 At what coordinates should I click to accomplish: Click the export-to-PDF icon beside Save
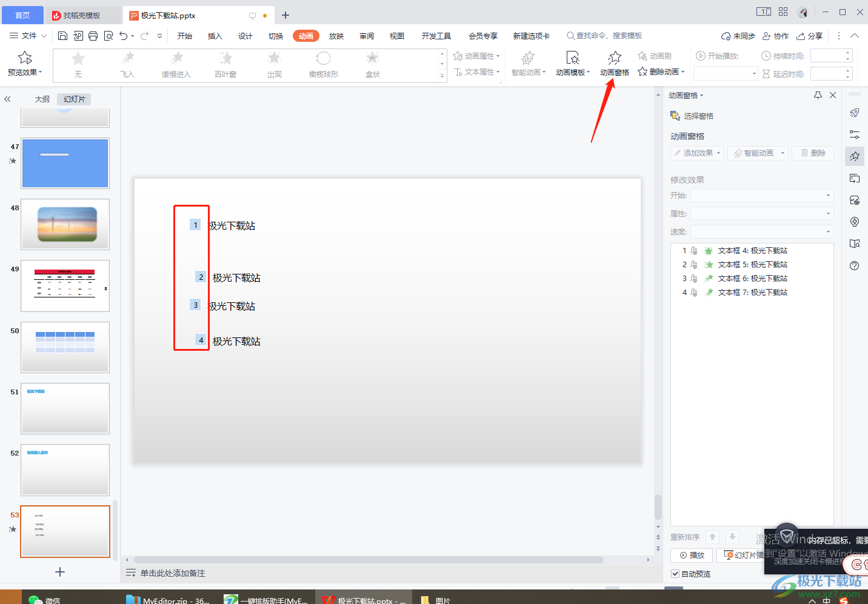(x=78, y=36)
